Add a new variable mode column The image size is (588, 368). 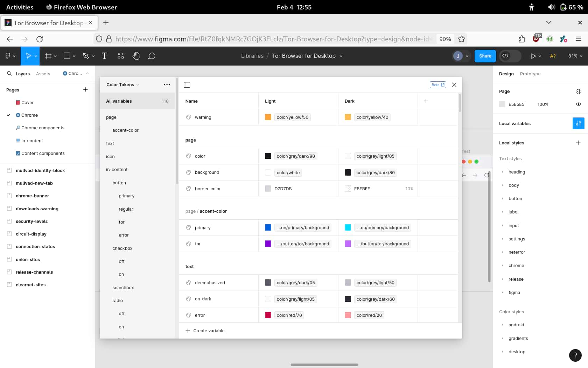point(426,101)
